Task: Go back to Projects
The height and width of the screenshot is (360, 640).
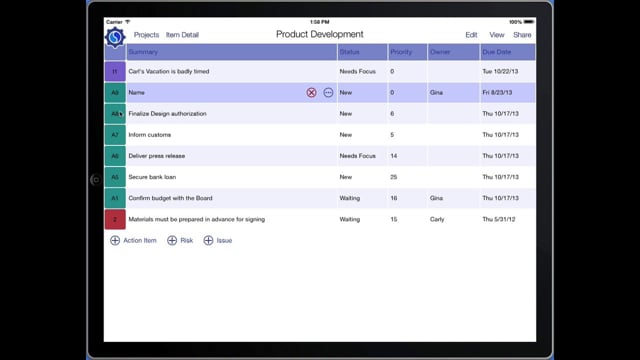Action: click(147, 35)
